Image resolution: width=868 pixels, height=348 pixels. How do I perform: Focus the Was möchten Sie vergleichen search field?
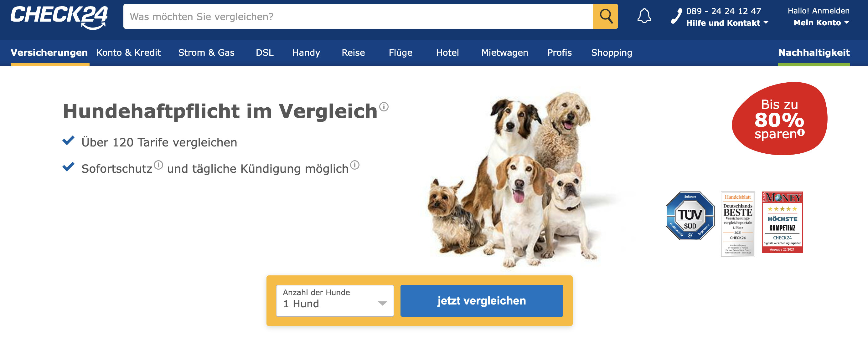tap(358, 16)
